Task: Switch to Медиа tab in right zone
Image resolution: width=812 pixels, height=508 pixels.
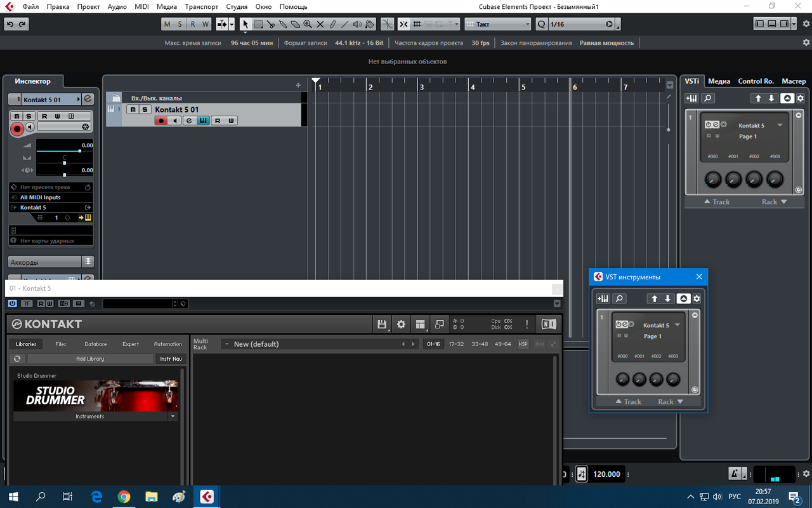Action: click(719, 81)
